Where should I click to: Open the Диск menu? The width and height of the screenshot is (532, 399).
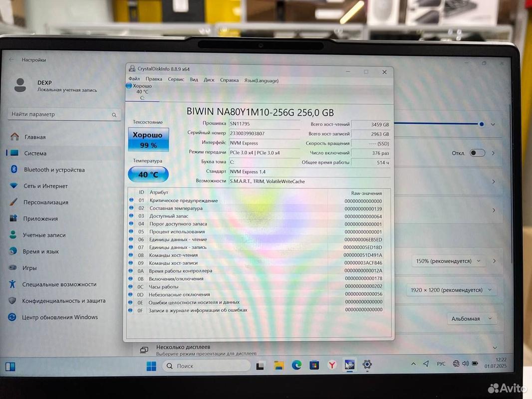tap(209, 80)
